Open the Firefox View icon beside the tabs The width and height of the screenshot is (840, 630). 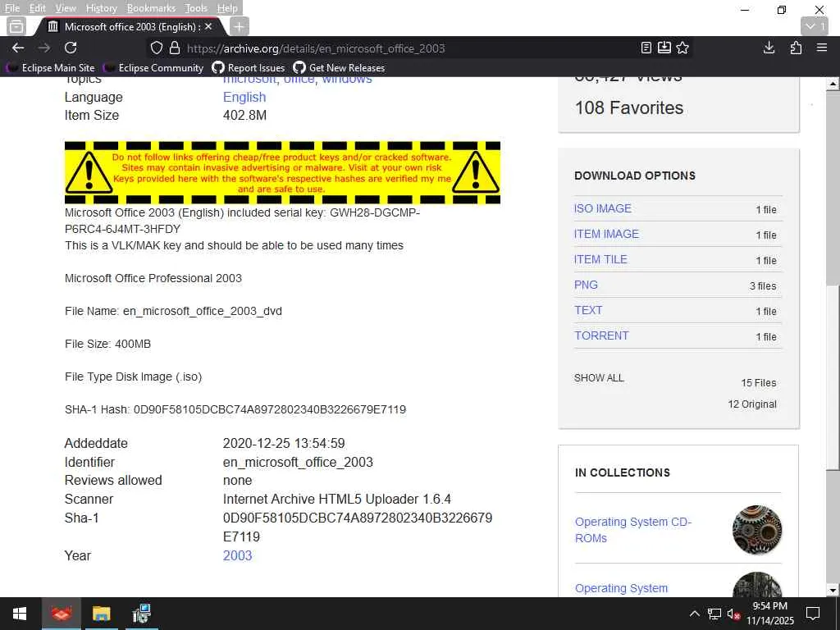(16, 26)
